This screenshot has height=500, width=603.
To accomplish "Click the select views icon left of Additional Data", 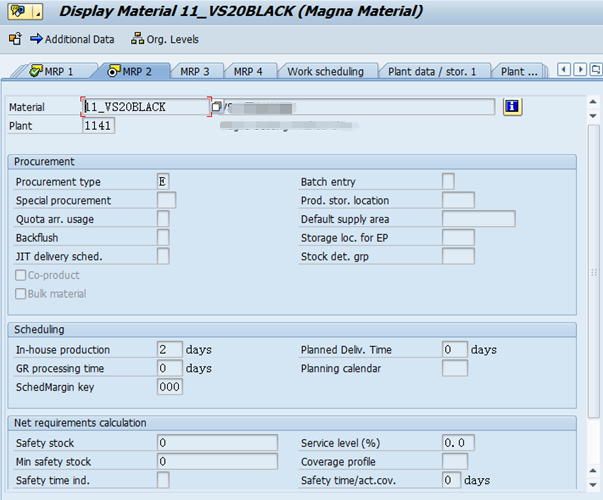I will click(x=15, y=39).
